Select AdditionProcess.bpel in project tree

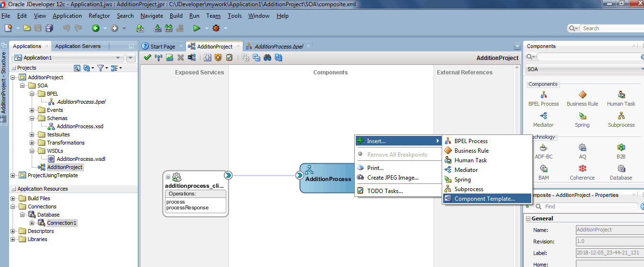[x=81, y=102]
